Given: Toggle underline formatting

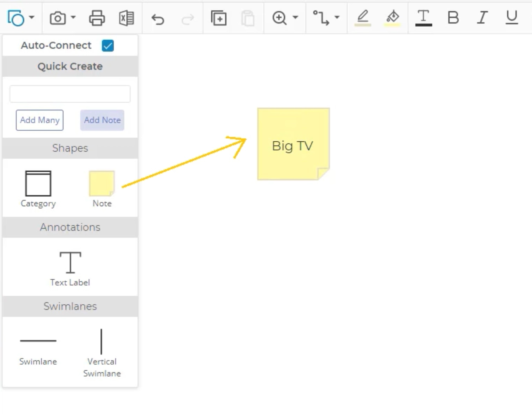Looking at the screenshot, I should click(512, 18).
